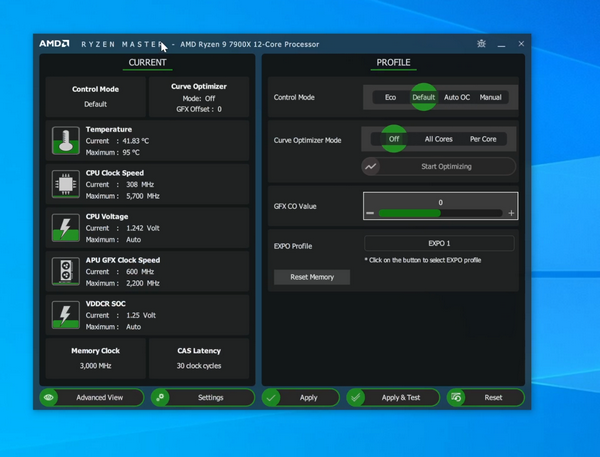Open Advanced View

coord(99,397)
